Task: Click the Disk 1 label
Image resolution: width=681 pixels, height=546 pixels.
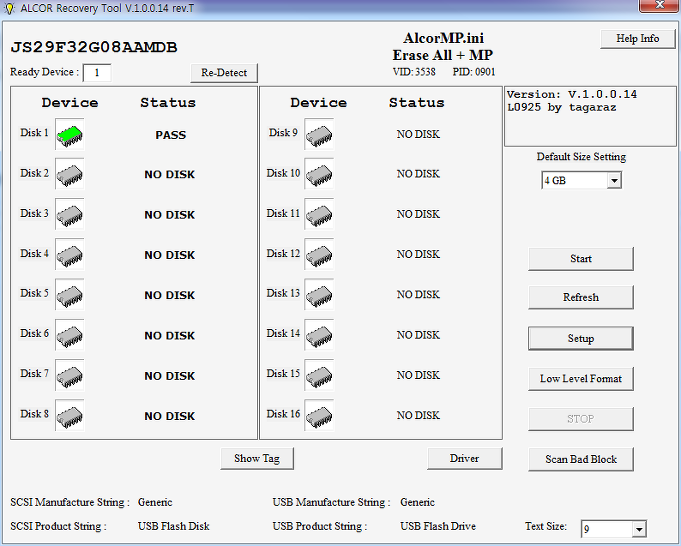Action: (34, 132)
